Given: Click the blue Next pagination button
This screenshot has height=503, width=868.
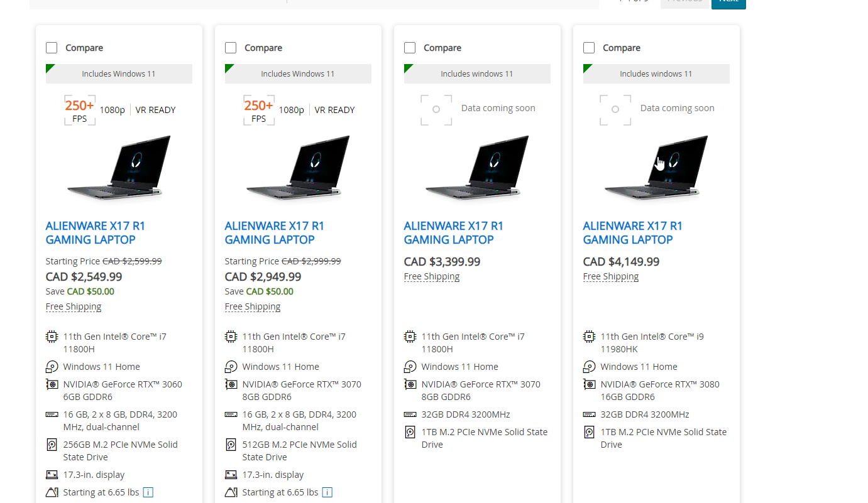Looking at the screenshot, I should tap(728, 2).
